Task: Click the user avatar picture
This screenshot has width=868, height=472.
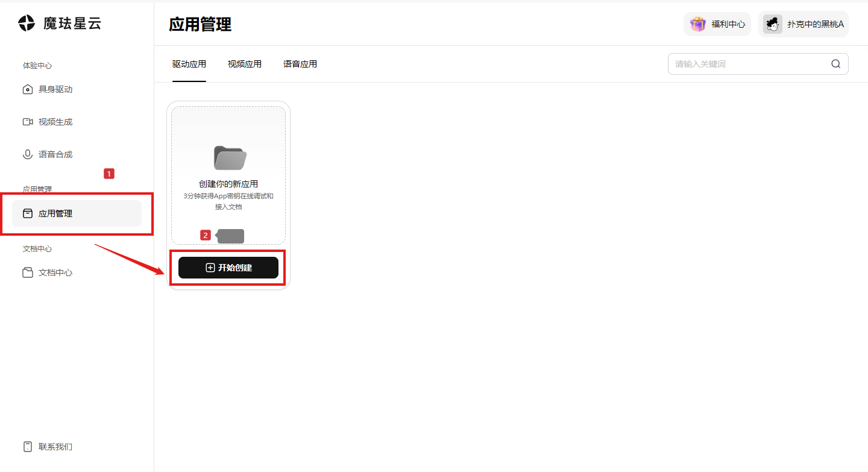Action: [x=773, y=24]
